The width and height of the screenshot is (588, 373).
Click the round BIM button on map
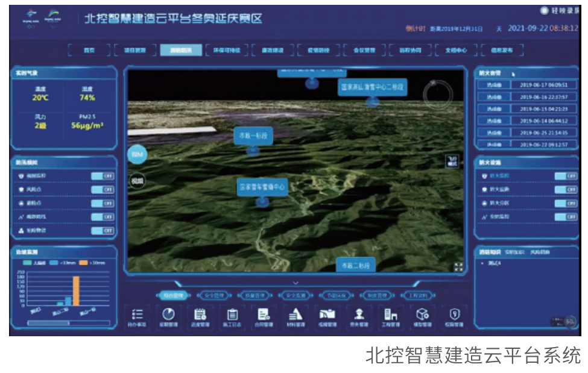[138, 154]
